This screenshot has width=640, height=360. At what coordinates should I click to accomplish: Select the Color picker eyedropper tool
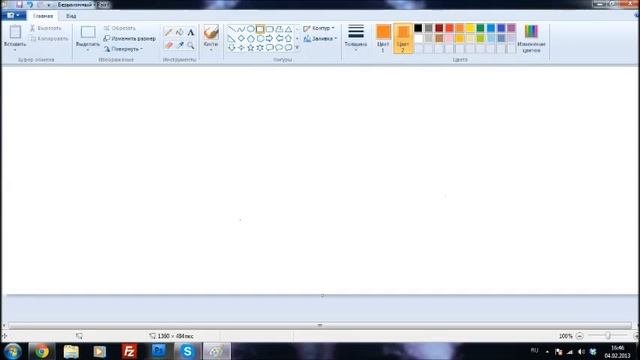[180, 45]
